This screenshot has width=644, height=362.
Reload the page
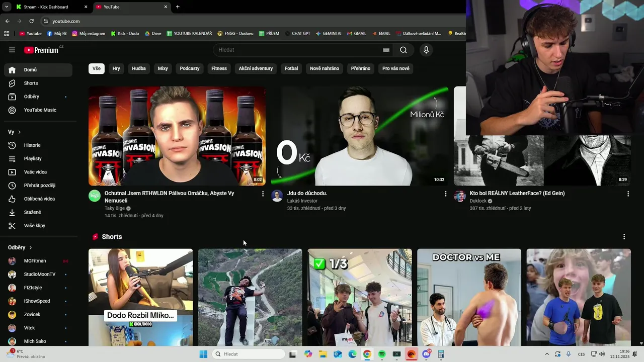click(x=31, y=21)
